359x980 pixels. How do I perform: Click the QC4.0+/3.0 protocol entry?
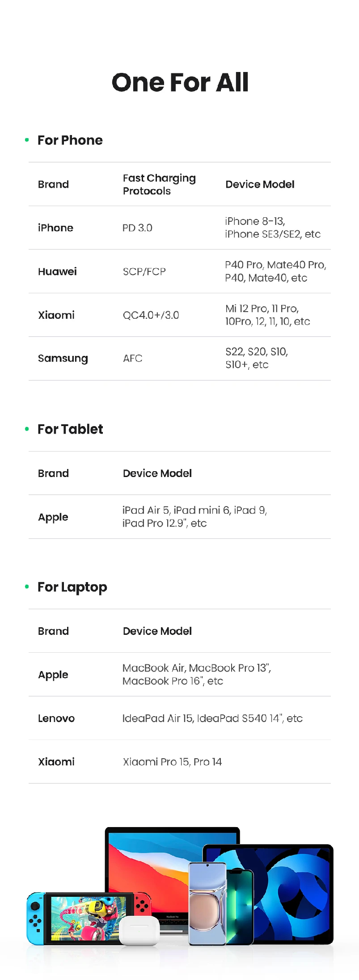coord(151,315)
